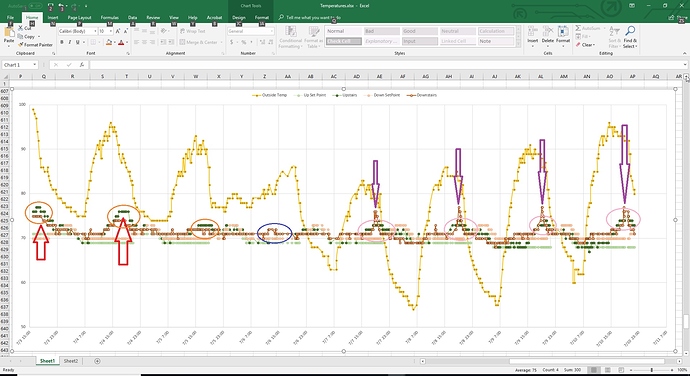The image size is (690, 376).
Task: Apply the Fill Color bucket icon
Action: [x=109, y=42]
